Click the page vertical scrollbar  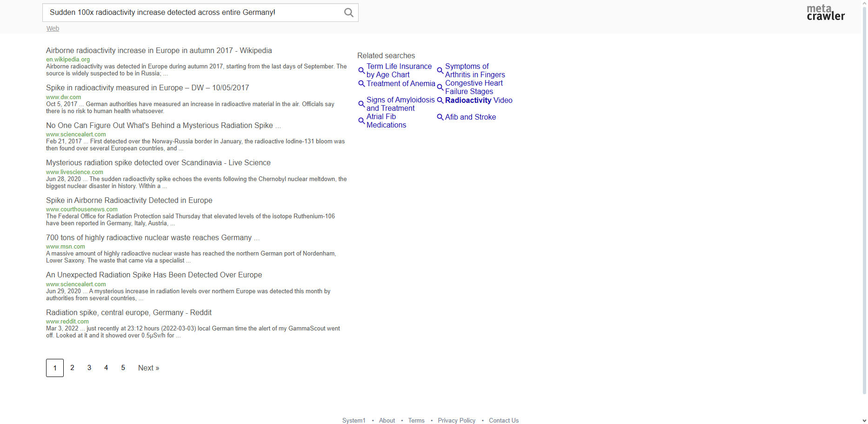[x=864, y=186]
